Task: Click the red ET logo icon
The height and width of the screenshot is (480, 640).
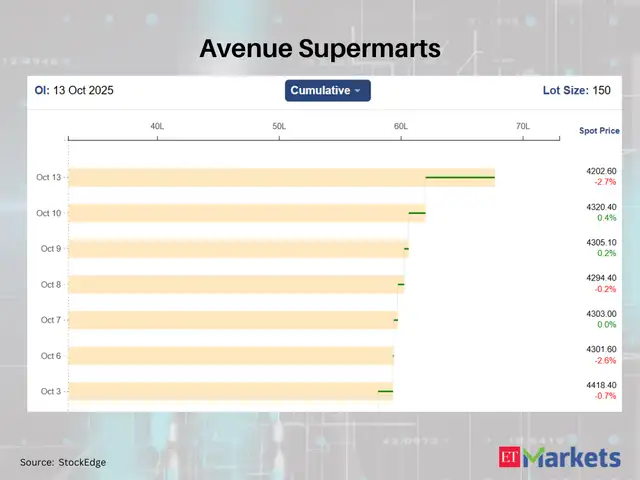Action: [x=510, y=459]
